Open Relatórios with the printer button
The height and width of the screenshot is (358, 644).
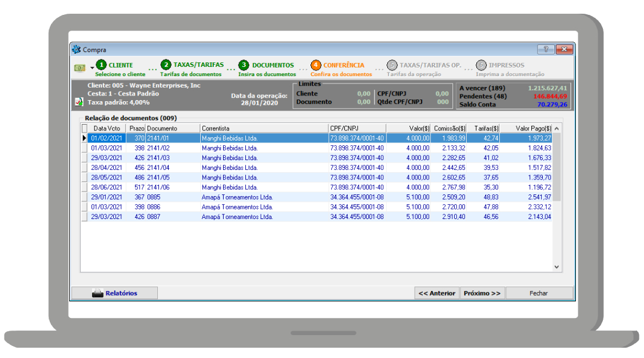[x=114, y=293]
